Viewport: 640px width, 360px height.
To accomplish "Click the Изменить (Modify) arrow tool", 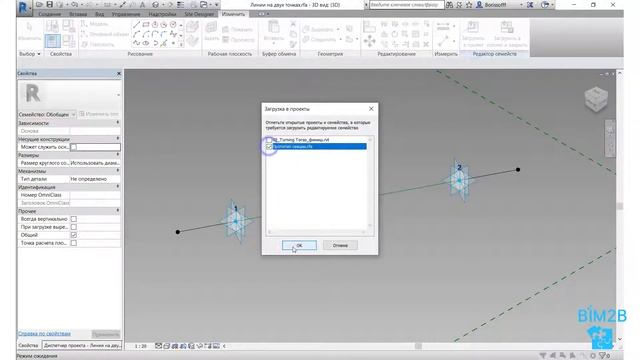I will tap(29, 31).
